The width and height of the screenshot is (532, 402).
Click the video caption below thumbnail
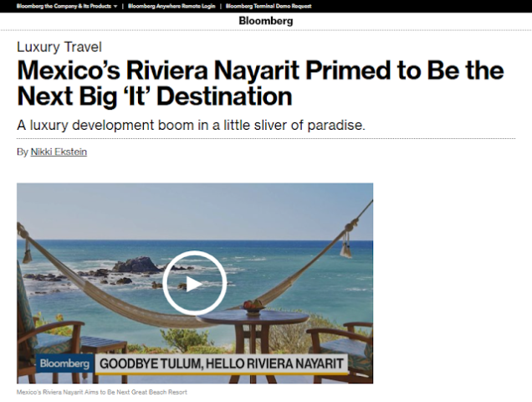102,392
